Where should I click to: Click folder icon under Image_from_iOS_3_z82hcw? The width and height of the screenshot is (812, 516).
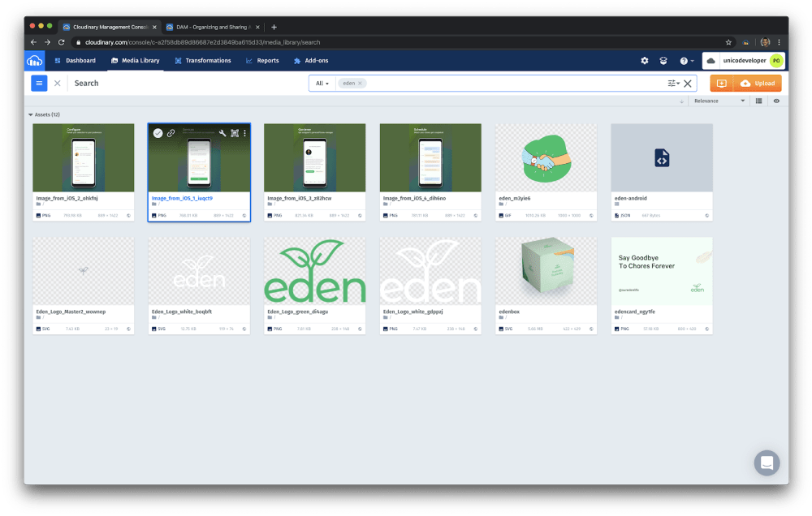pyautogui.click(x=270, y=204)
